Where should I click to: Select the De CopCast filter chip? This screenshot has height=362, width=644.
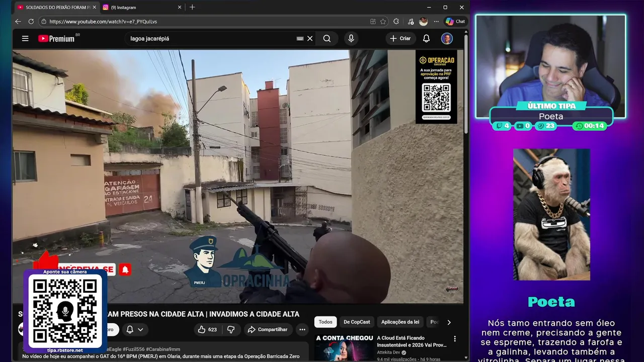357,322
